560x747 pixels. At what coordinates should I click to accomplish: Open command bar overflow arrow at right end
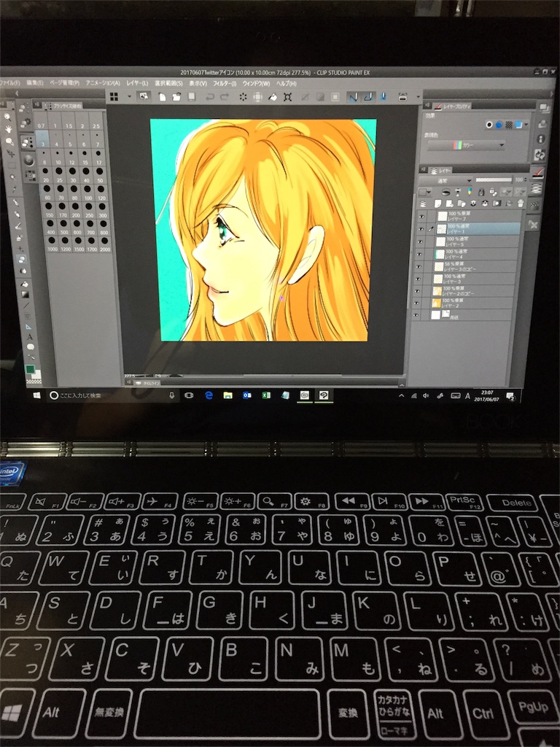pyautogui.click(x=419, y=97)
